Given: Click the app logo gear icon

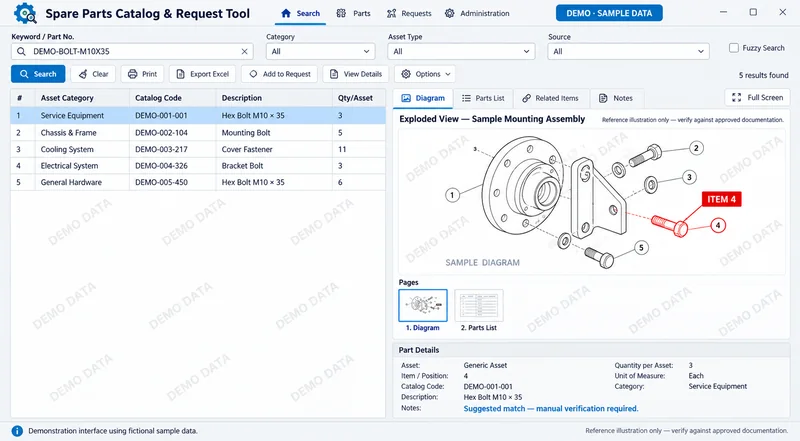Looking at the screenshot, I should coord(25,13).
